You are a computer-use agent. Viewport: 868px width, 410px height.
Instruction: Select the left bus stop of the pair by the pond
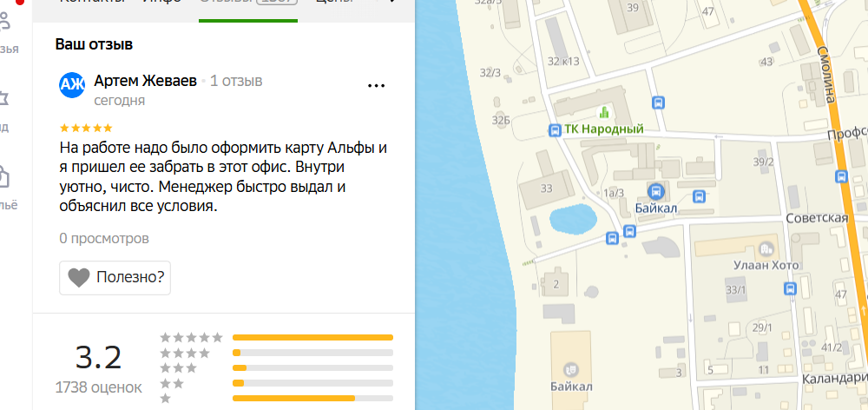tap(612, 238)
